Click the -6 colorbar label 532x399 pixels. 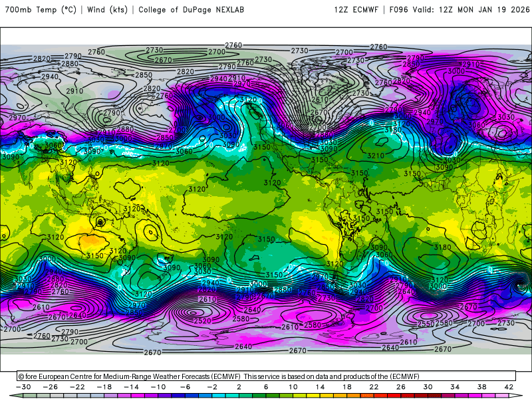(186, 387)
